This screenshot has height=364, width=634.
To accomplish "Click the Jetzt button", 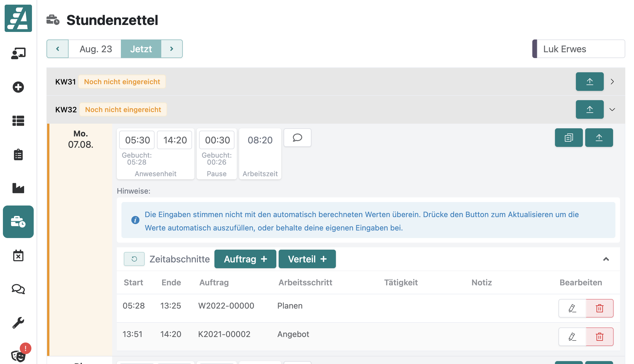I will point(141,49).
